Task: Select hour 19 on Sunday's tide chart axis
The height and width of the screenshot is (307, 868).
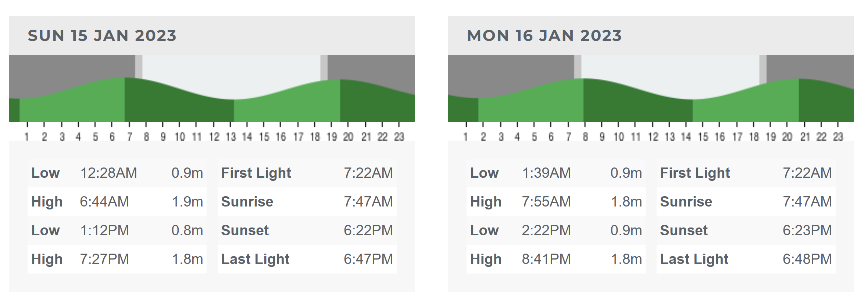Action: coord(332,137)
